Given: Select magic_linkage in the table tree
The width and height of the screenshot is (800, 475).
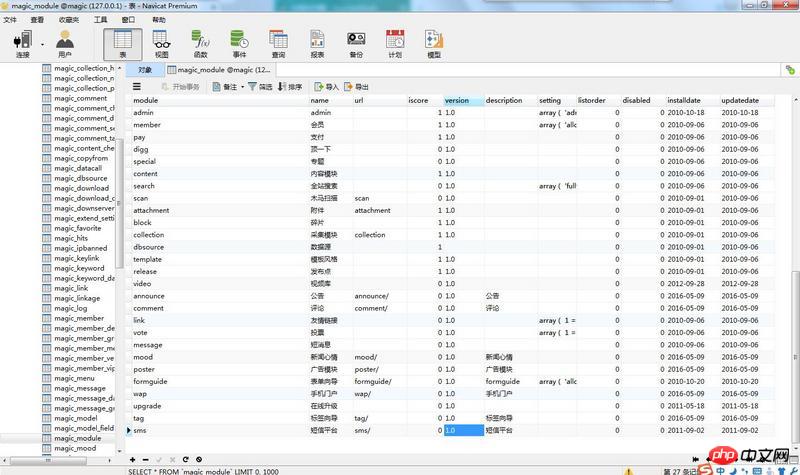Looking at the screenshot, I should 77,298.
